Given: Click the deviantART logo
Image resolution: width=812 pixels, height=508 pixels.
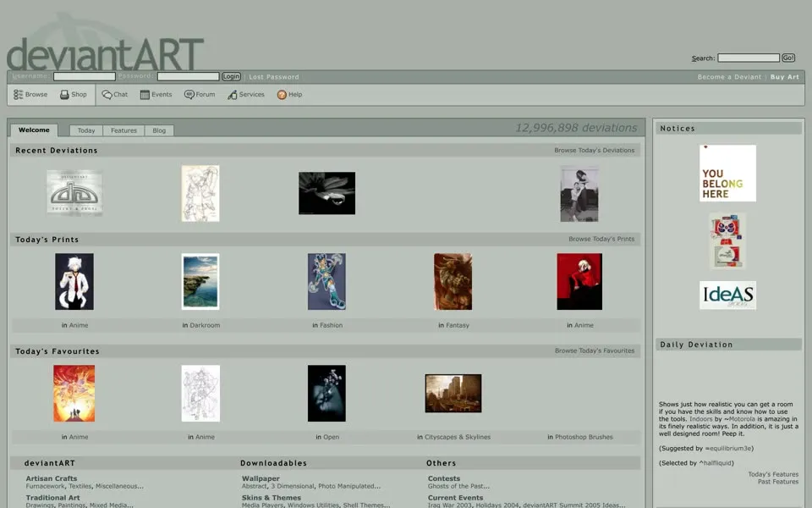Looking at the screenshot, I should click(105, 54).
